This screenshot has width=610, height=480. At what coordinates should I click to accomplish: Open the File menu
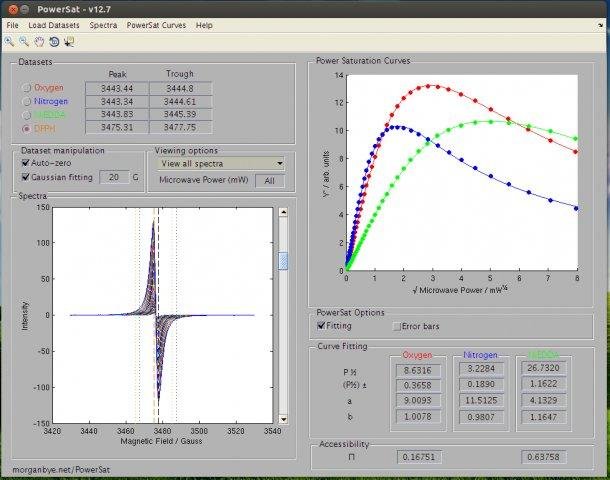click(12, 25)
